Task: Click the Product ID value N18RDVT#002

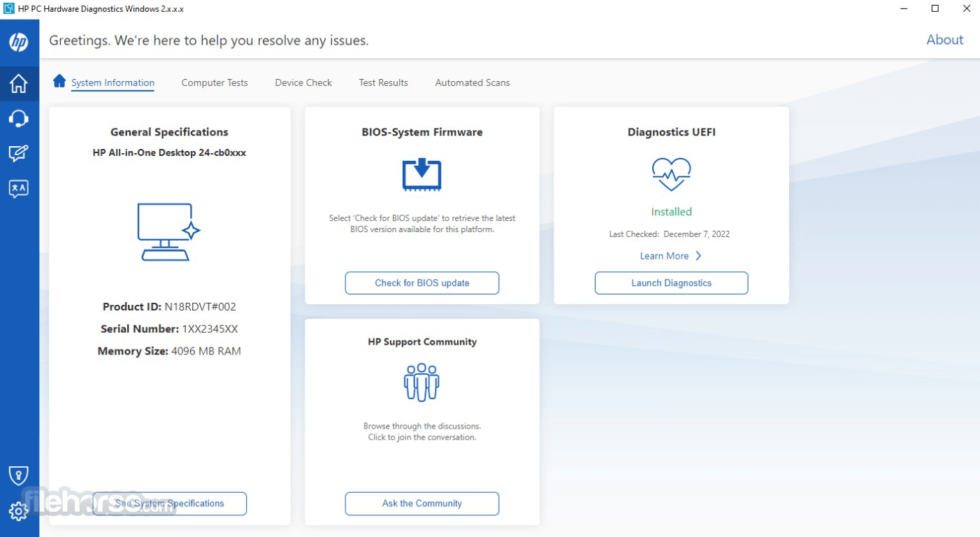Action: [200, 306]
